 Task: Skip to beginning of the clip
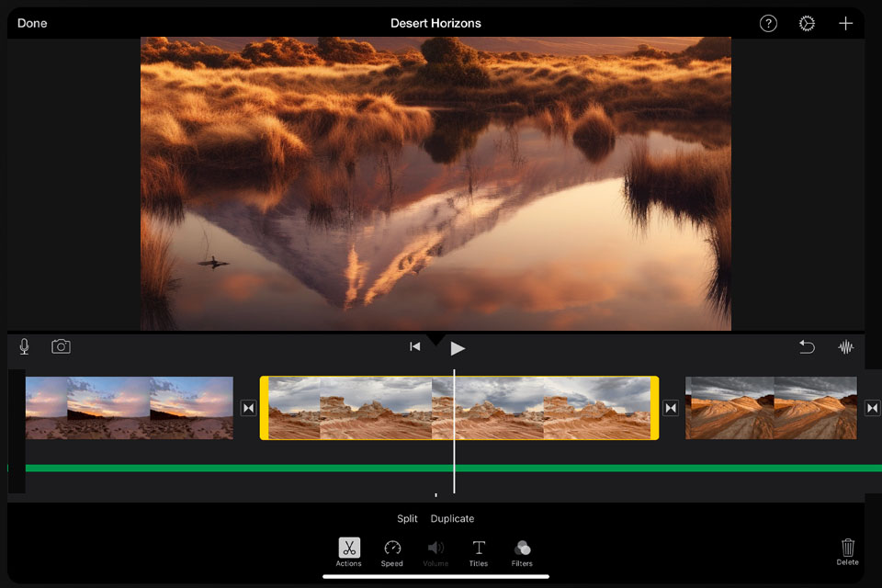pyautogui.click(x=415, y=346)
